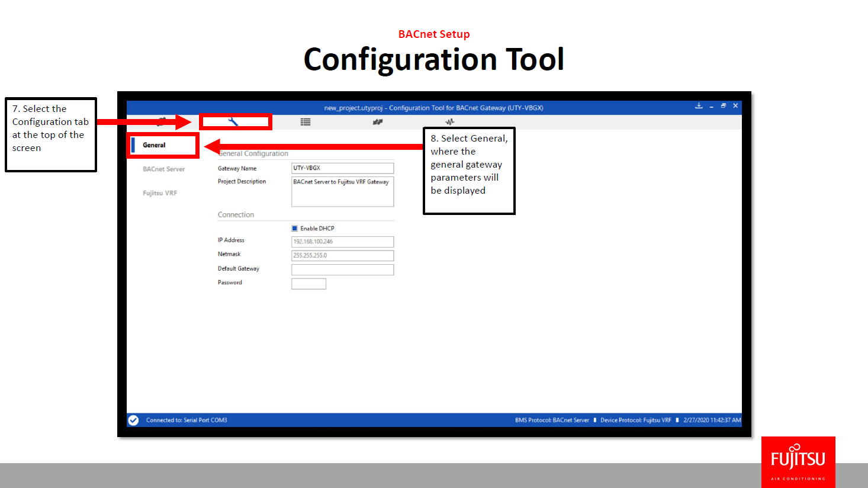
Task: Click the 'Gateway Name' label
Action: 237,169
